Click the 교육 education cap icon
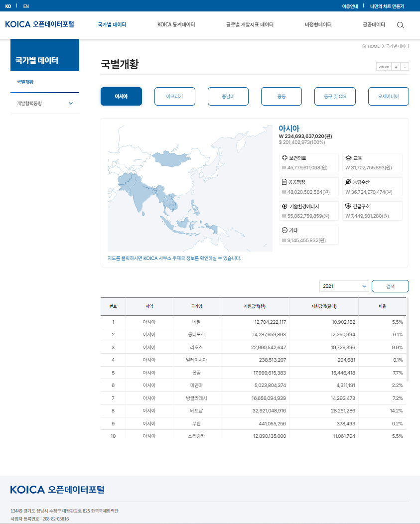420x524 pixels. click(348, 158)
